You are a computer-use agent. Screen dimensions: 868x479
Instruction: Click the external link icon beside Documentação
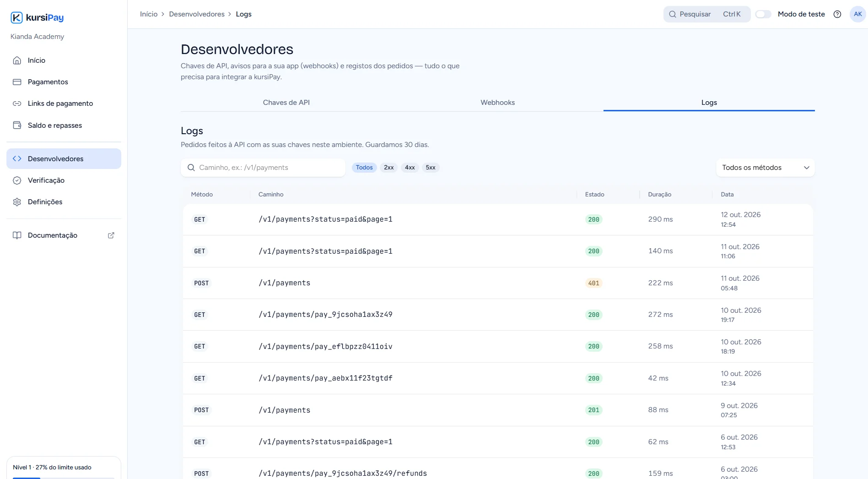(x=111, y=235)
